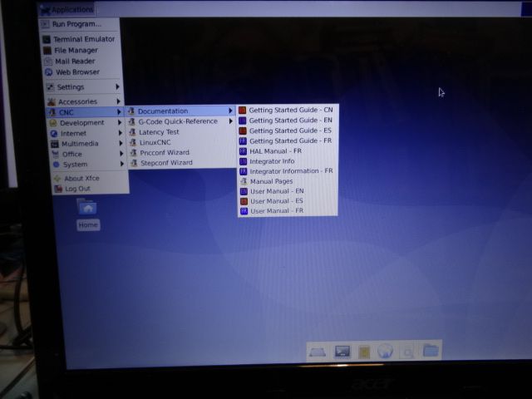Image resolution: width=532 pixels, height=399 pixels.
Task: Expand the Accessories submenu arrow
Action: (118, 101)
